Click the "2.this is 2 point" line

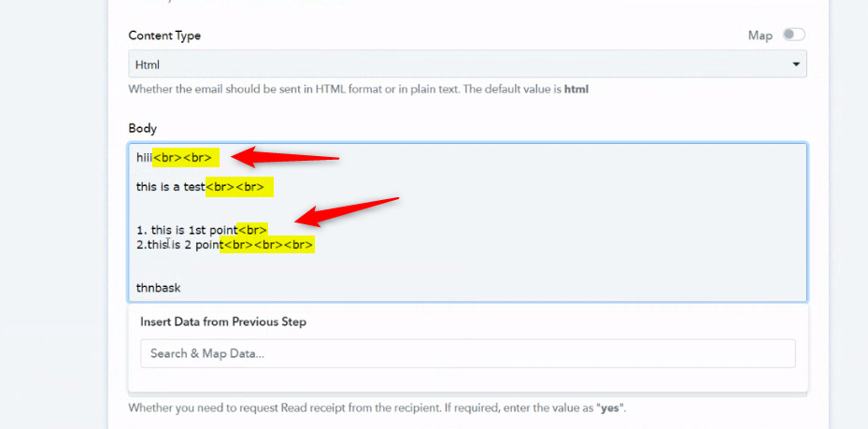click(179, 245)
